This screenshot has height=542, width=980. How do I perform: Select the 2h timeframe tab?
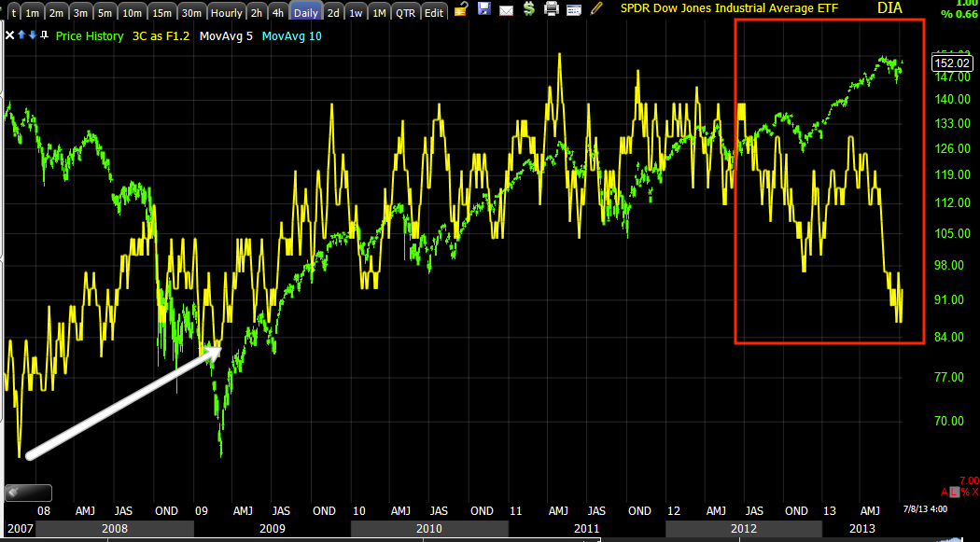(257, 12)
